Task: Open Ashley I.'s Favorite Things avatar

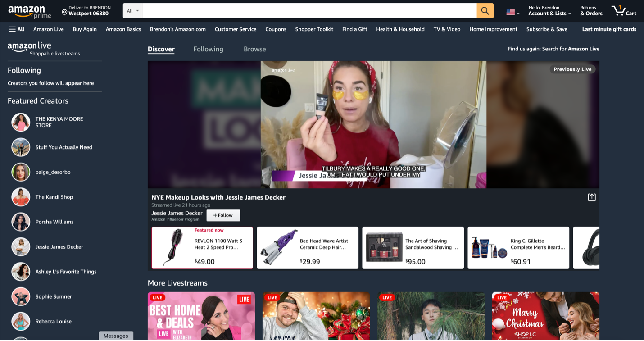Action: click(21, 272)
